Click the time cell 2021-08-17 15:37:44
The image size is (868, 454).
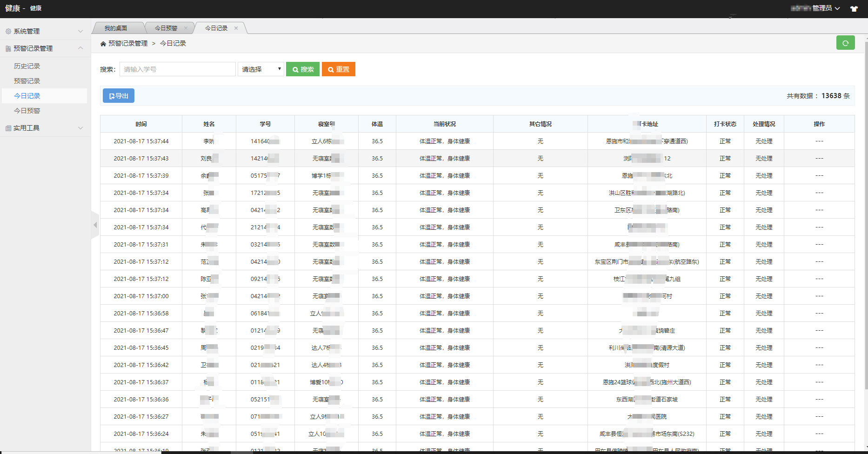pyautogui.click(x=141, y=141)
